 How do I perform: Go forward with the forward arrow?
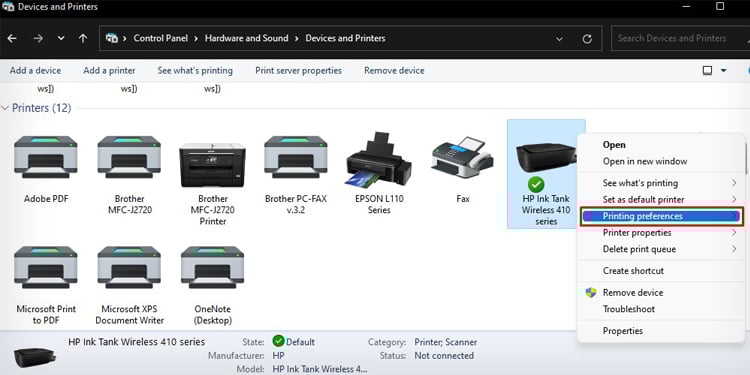38,38
